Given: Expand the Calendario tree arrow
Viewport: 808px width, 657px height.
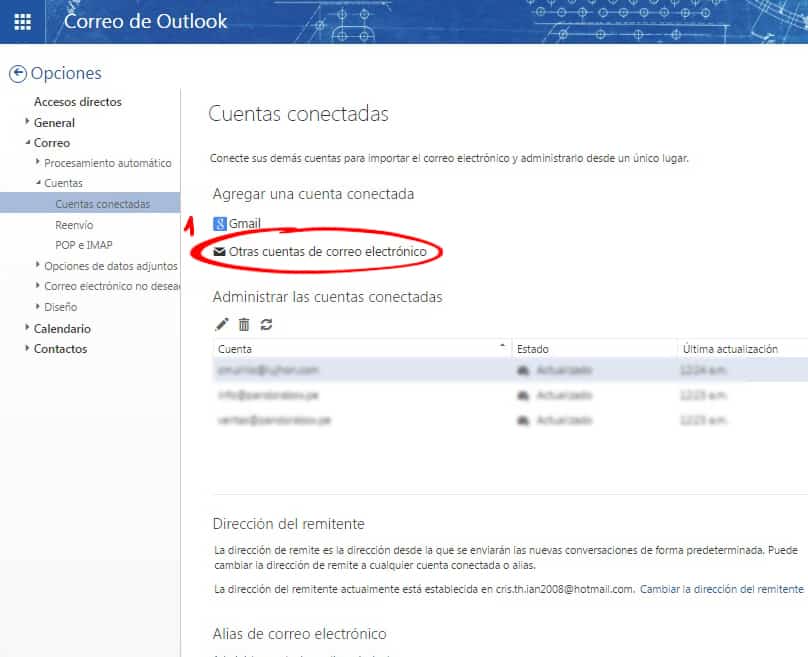Looking at the screenshot, I should pos(27,327).
